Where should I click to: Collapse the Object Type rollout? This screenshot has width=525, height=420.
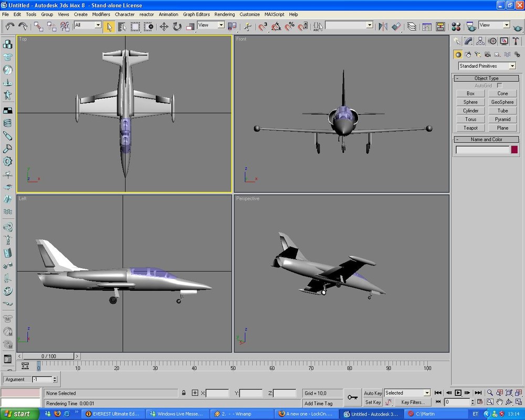coord(486,78)
